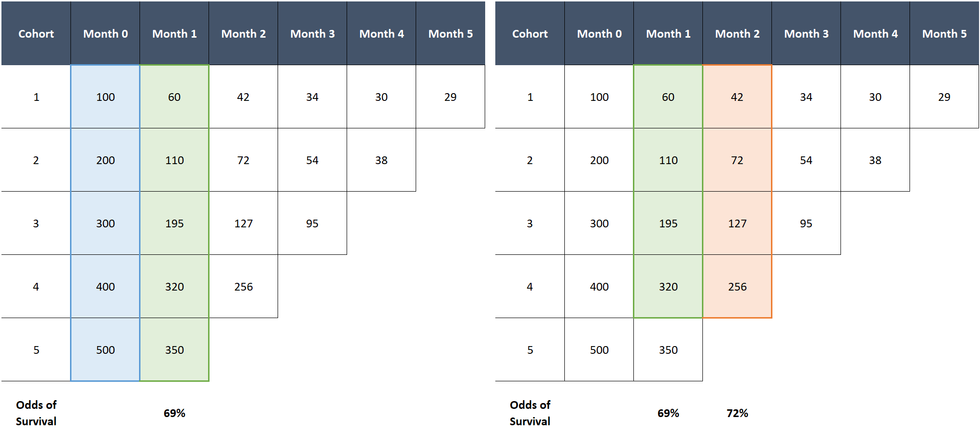This screenshot has width=980, height=446.
Task: Click cohort 5 row label in left table
Action: pos(36,350)
